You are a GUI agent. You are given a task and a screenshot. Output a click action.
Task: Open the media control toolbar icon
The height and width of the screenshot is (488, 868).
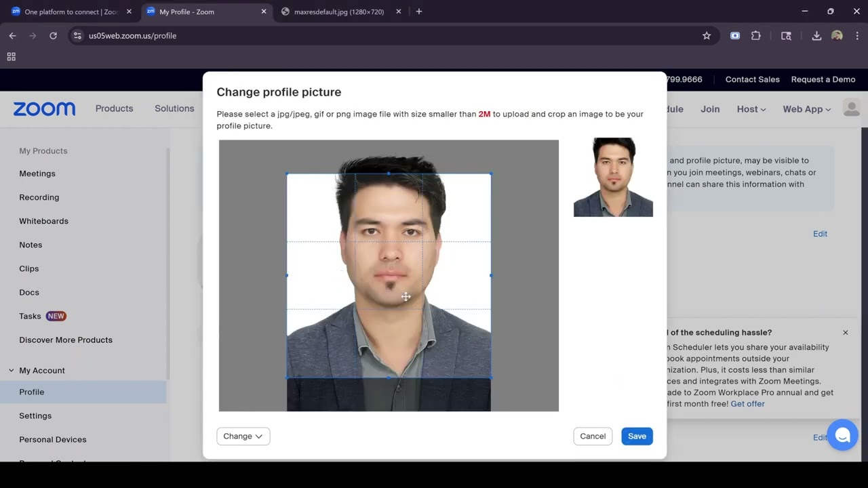tap(786, 36)
